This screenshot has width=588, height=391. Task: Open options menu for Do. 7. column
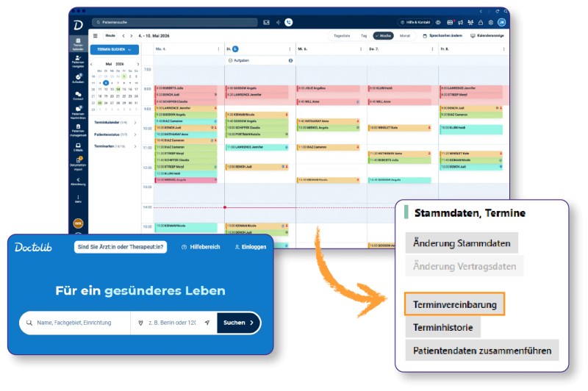coord(432,49)
